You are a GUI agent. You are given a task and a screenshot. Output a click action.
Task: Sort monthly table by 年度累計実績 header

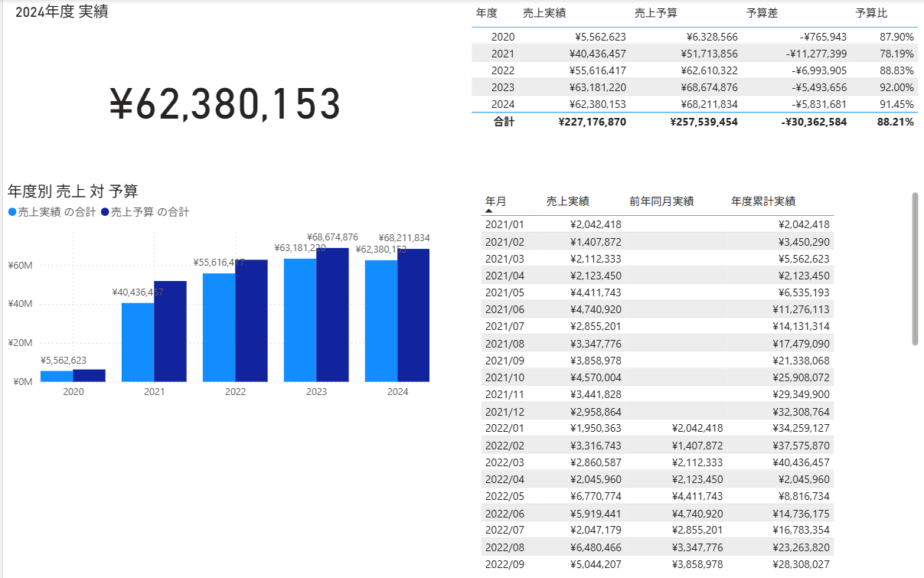[762, 201]
